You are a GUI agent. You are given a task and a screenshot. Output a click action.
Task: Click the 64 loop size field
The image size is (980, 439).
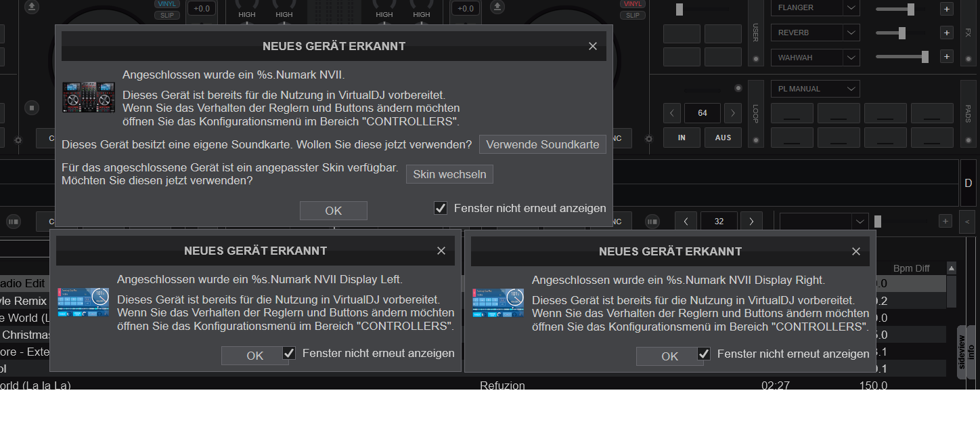coord(703,113)
